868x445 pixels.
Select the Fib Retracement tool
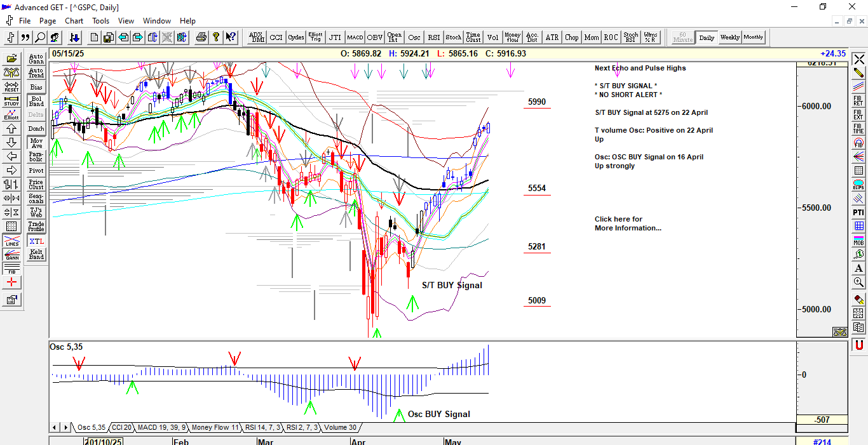[x=858, y=102]
